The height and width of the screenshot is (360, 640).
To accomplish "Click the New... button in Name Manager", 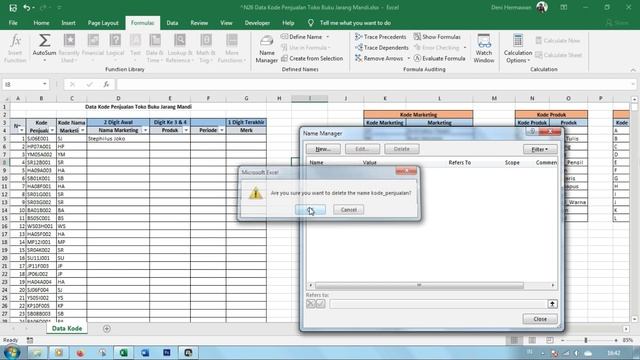I will 323,149.
